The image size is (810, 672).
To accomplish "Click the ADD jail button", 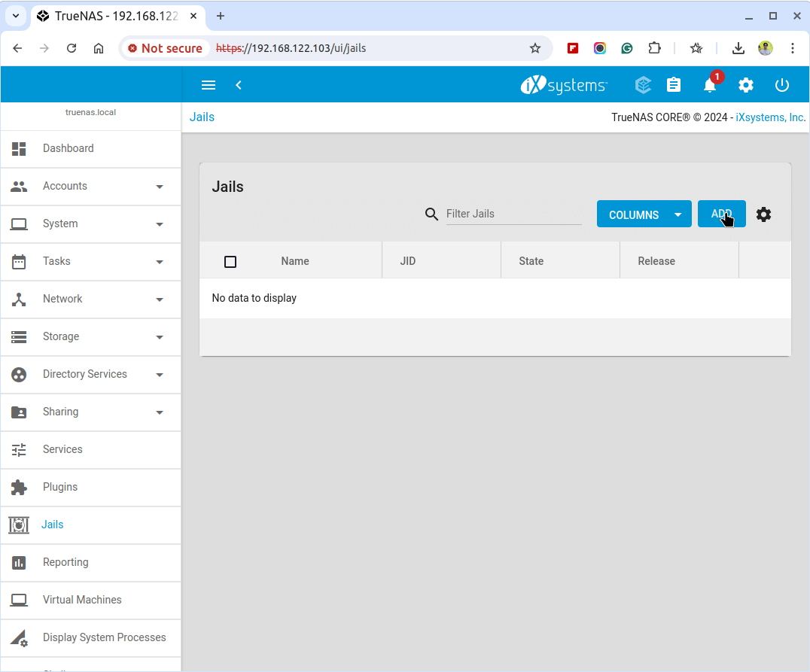I will coord(722,214).
